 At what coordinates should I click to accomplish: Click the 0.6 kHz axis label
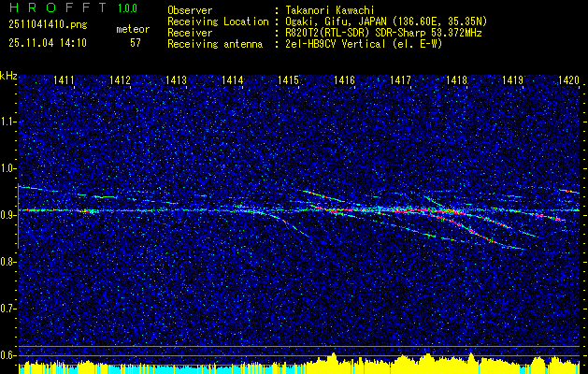coord(7,355)
